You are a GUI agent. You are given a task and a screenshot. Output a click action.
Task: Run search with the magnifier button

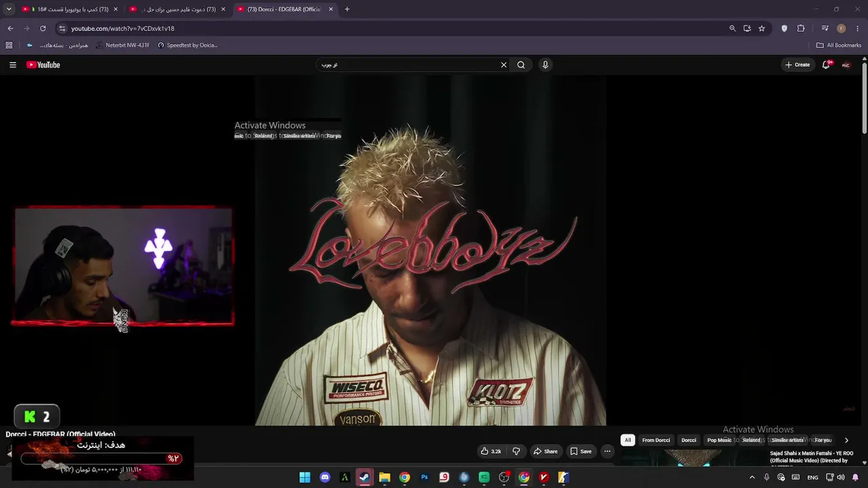point(521,65)
